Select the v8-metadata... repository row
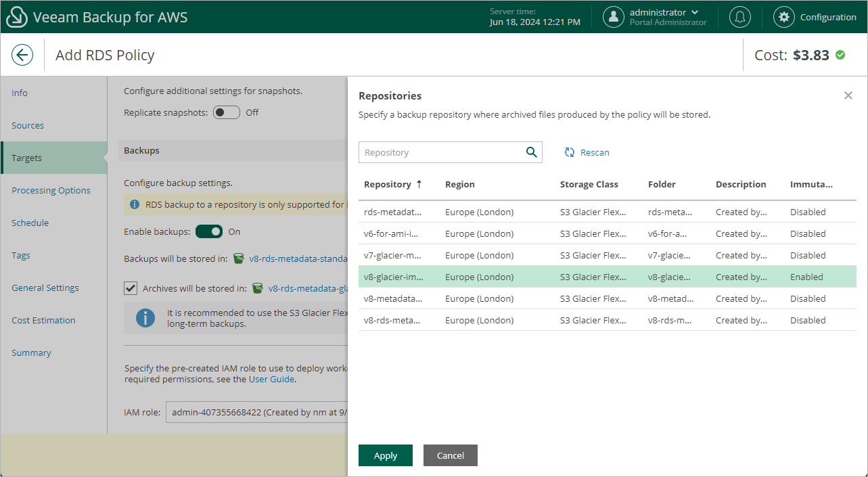The height and width of the screenshot is (477, 868). pos(608,298)
